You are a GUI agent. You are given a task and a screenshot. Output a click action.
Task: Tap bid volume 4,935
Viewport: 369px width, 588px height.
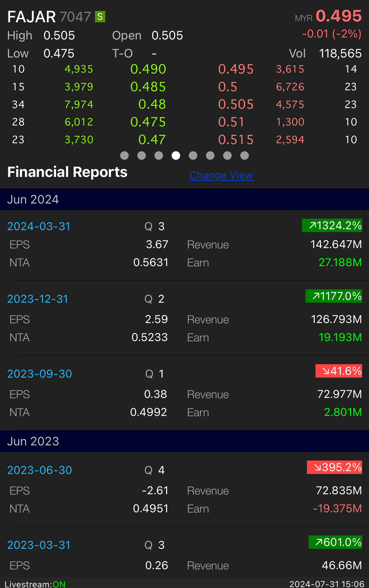tap(79, 69)
